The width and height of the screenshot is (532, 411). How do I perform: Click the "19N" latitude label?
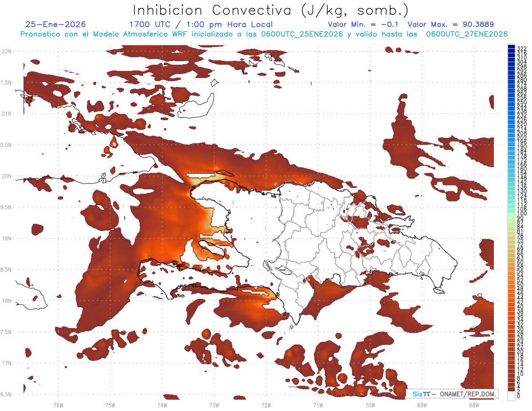tap(7, 238)
